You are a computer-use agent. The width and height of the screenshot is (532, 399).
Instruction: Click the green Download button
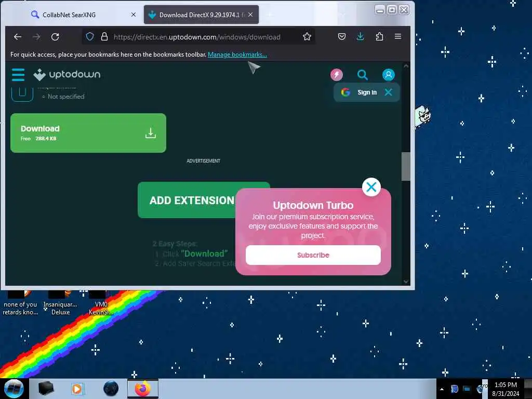[88, 133]
